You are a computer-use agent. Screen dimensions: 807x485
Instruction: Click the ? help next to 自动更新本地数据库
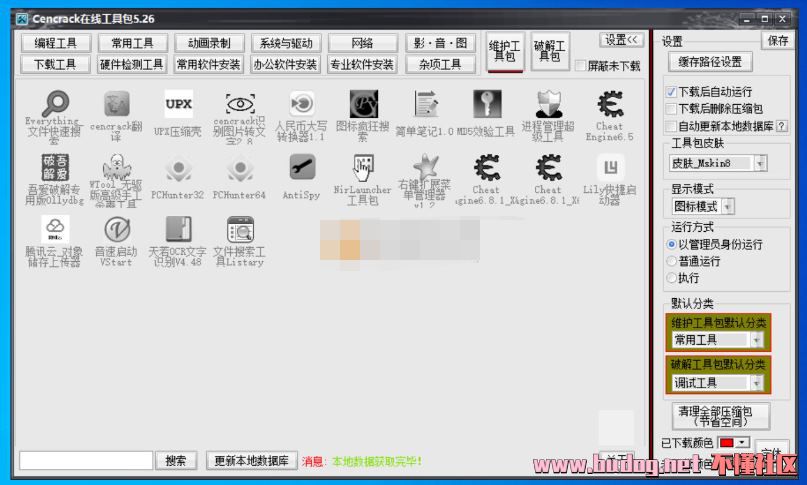[x=781, y=126]
